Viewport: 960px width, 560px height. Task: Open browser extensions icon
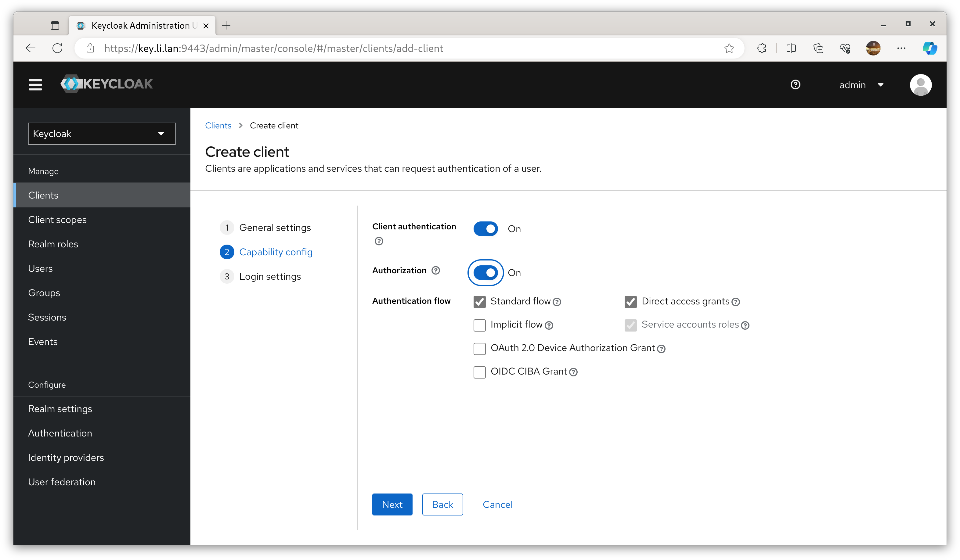point(762,48)
